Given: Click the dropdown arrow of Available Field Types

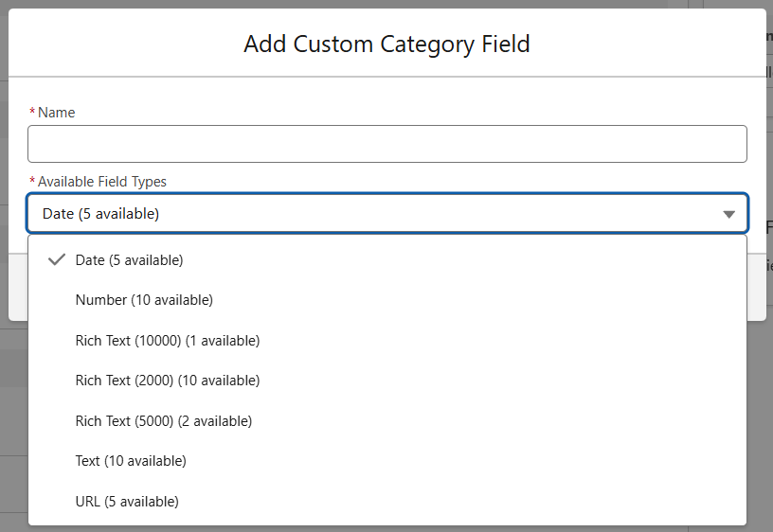Looking at the screenshot, I should coord(728,214).
